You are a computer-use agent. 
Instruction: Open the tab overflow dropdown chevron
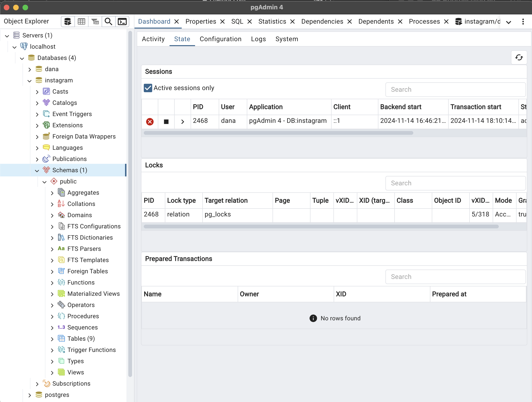coord(508,22)
